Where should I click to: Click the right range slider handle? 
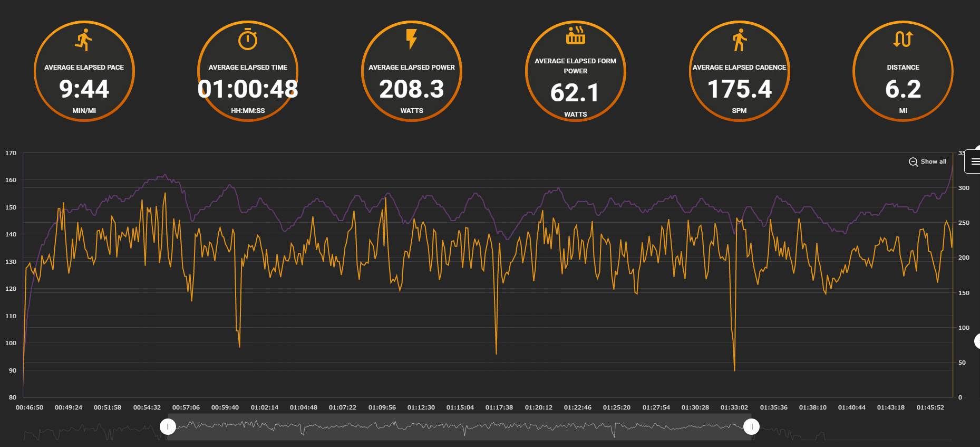click(752, 426)
